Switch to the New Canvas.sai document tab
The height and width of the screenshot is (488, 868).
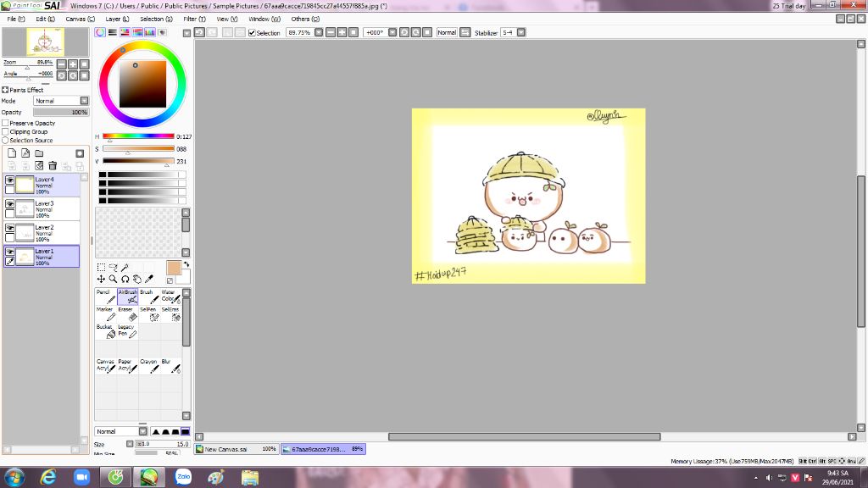click(236, 449)
